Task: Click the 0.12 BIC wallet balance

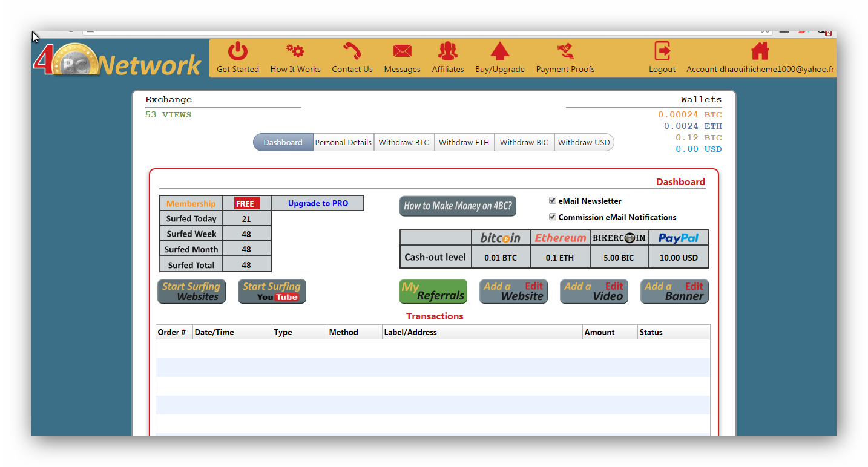Action: coord(699,137)
